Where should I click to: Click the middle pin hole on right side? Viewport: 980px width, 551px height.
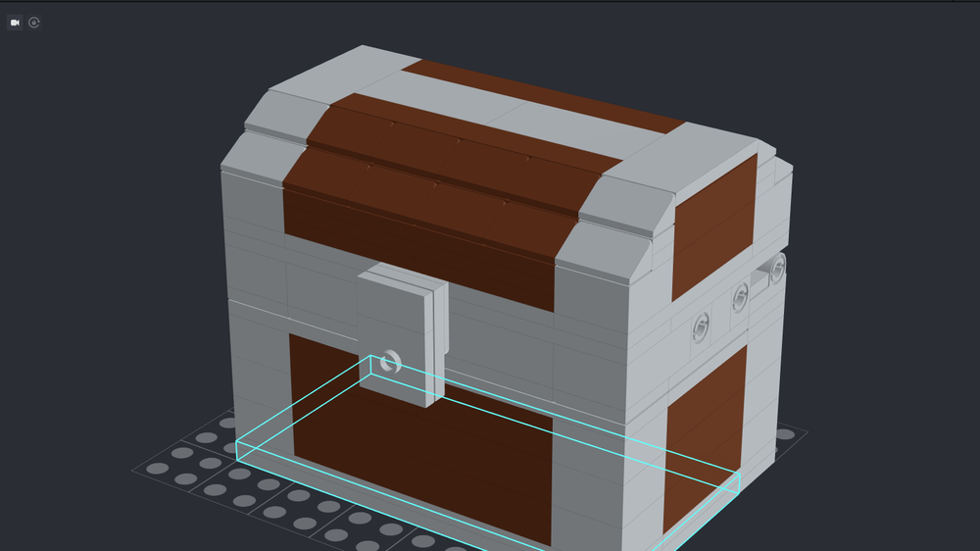click(741, 295)
